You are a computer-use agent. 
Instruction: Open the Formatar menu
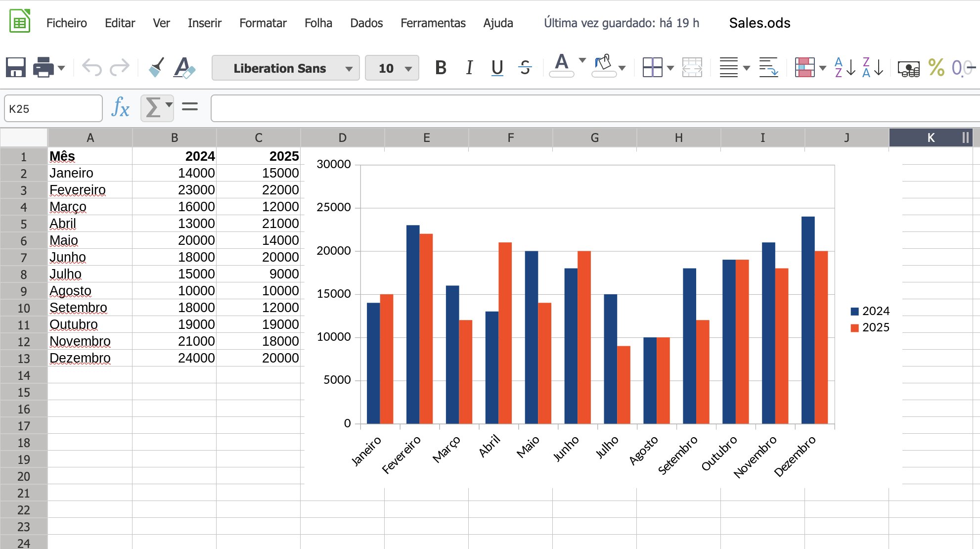click(x=263, y=23)
